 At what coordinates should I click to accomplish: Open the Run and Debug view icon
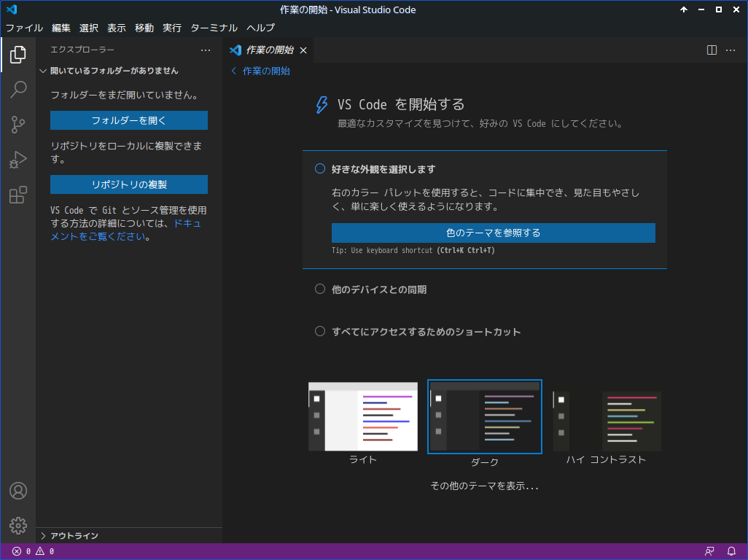pos(17,160)
